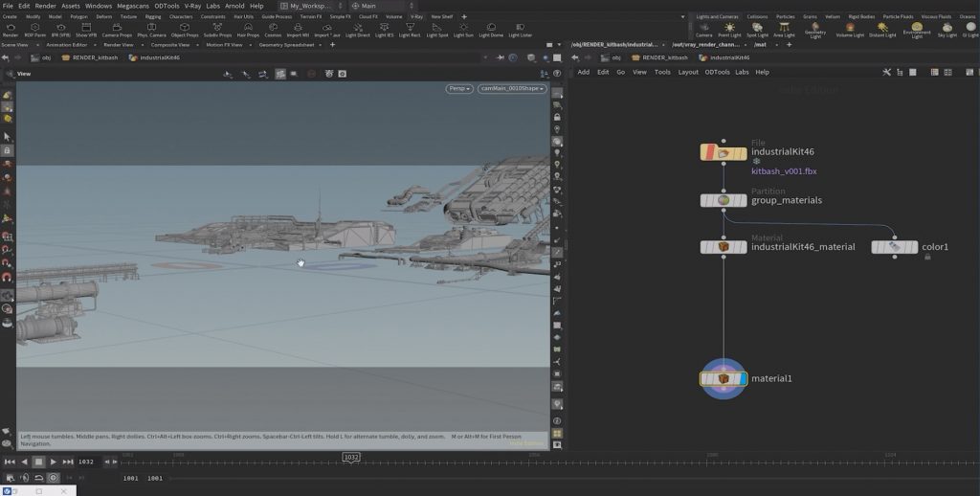The width and height of the screenshot is (980, 496).
Task: Click the Hair Props shelf tool
Action: click(x=248, y=28)
